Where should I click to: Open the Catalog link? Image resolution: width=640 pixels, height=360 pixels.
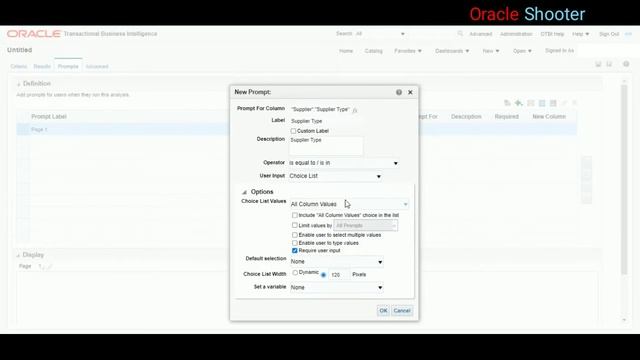[373, 51]
